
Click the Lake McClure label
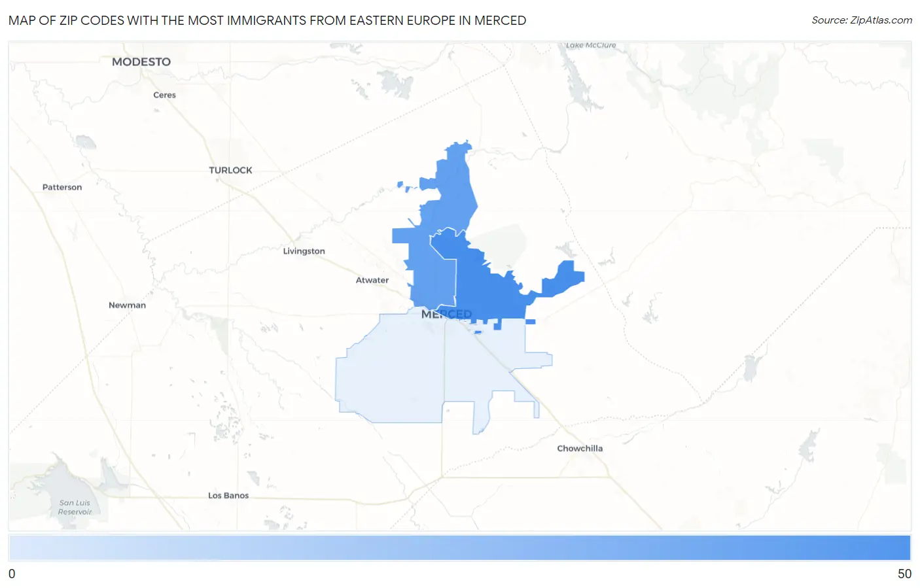point(591,45)
